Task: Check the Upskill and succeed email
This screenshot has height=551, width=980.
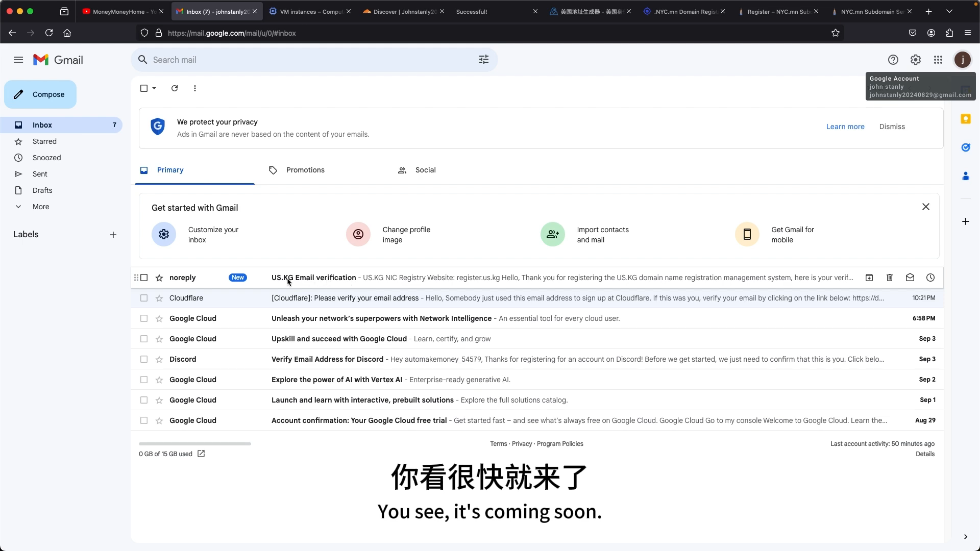Action: coord(144,339)
